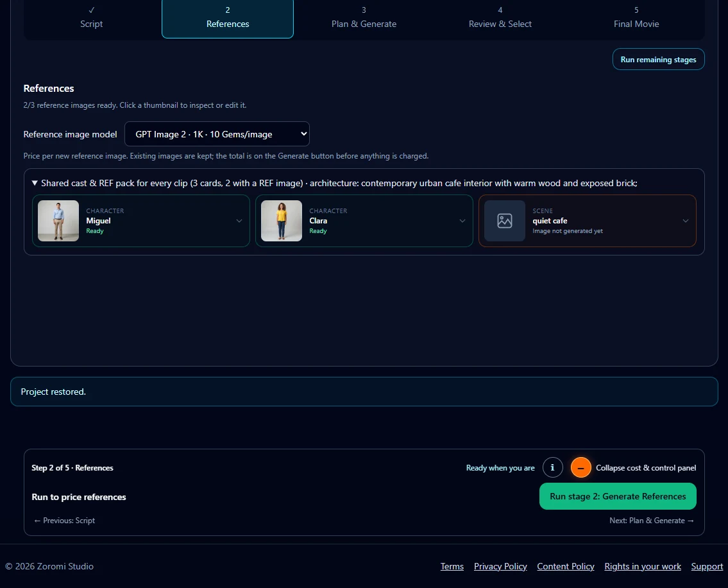Click the info icon in the control panel
Screen dimensions: 728x588
(x=552, y=467)
